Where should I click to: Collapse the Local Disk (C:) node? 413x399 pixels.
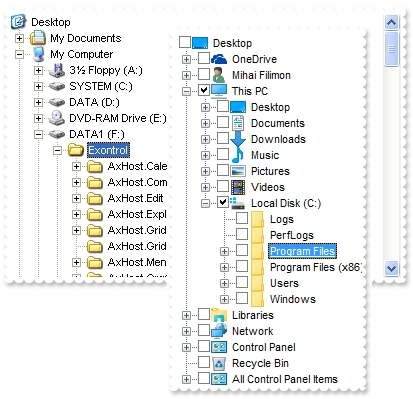pos(205,203)
